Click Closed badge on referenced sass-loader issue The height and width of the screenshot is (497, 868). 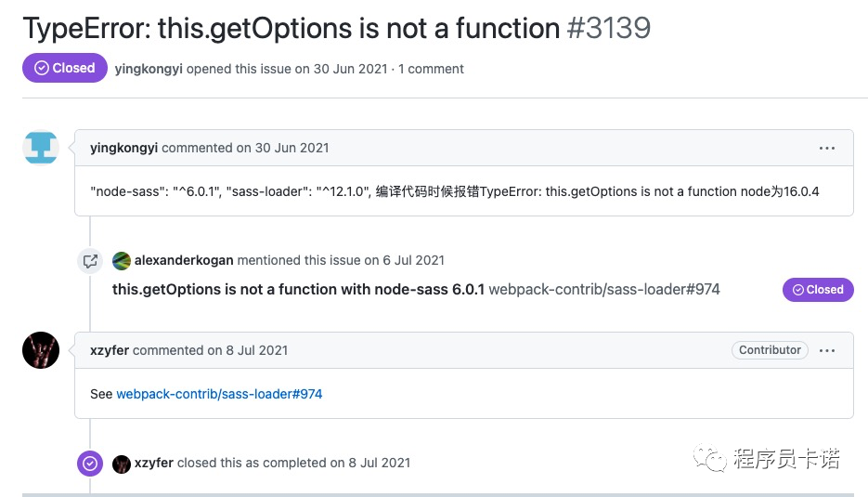(818, 289)
